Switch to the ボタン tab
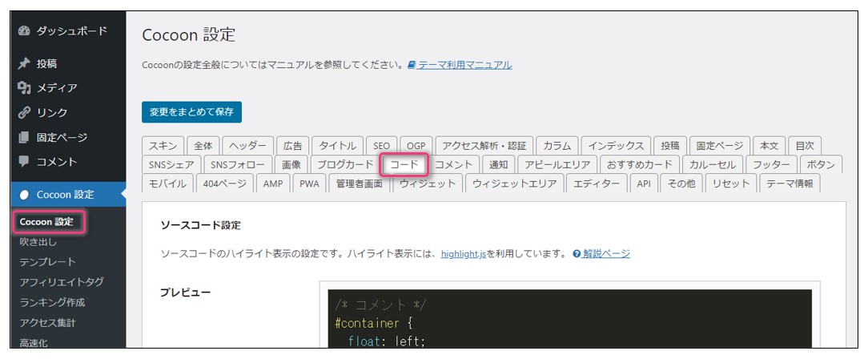Image resolution: width=868 pixels, height=359 pixels. point(821,164)
